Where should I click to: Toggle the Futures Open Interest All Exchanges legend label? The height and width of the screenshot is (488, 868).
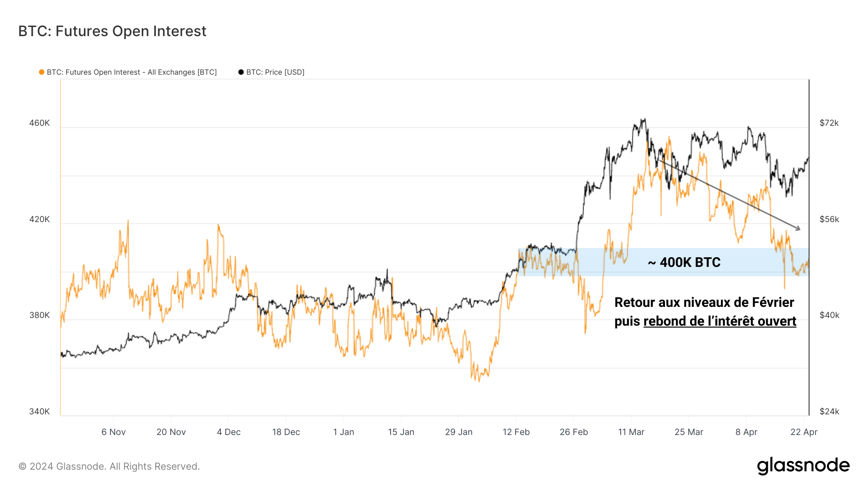[132, 72]
